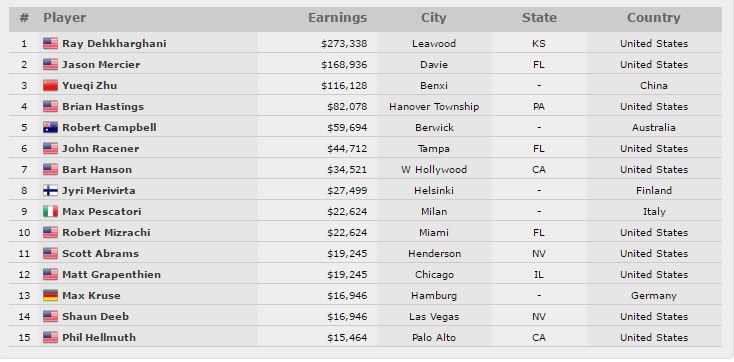Click the US flag beside Phil Hellmuth
This screenshot has width=734, height=362.
click(x=50, y=337)
